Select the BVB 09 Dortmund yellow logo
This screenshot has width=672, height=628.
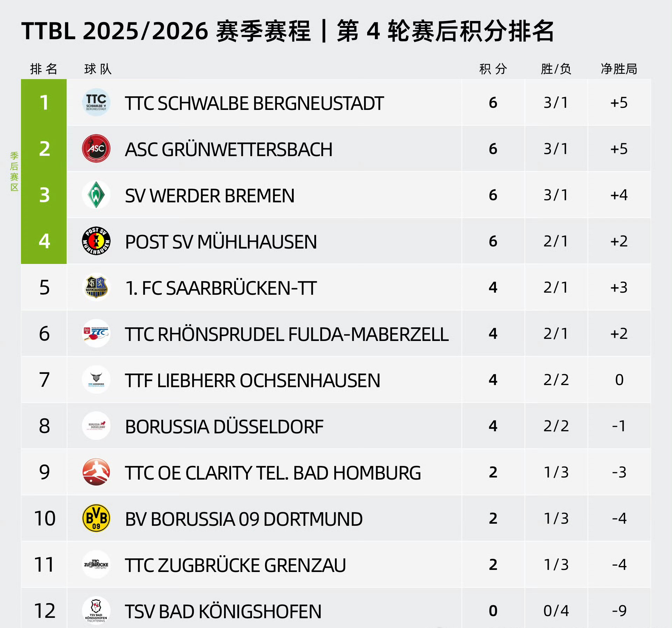click(x=96, y=518)
